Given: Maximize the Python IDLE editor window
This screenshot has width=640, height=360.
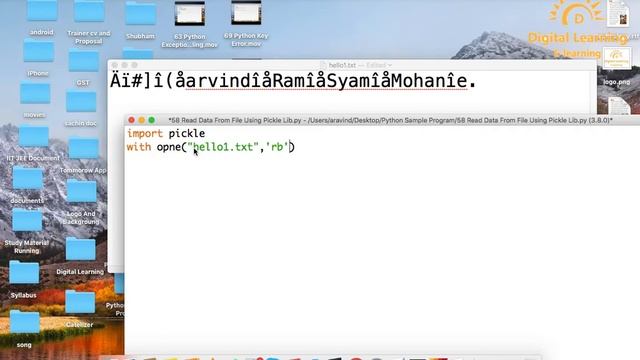Looking at the screenshot, I should point(151,120).
